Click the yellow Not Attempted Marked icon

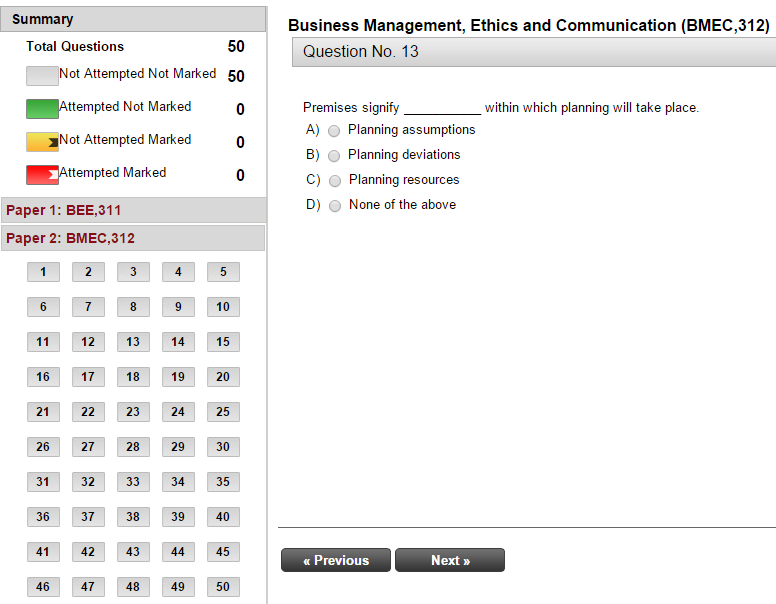pyautogui.click(x=42, y=142)
